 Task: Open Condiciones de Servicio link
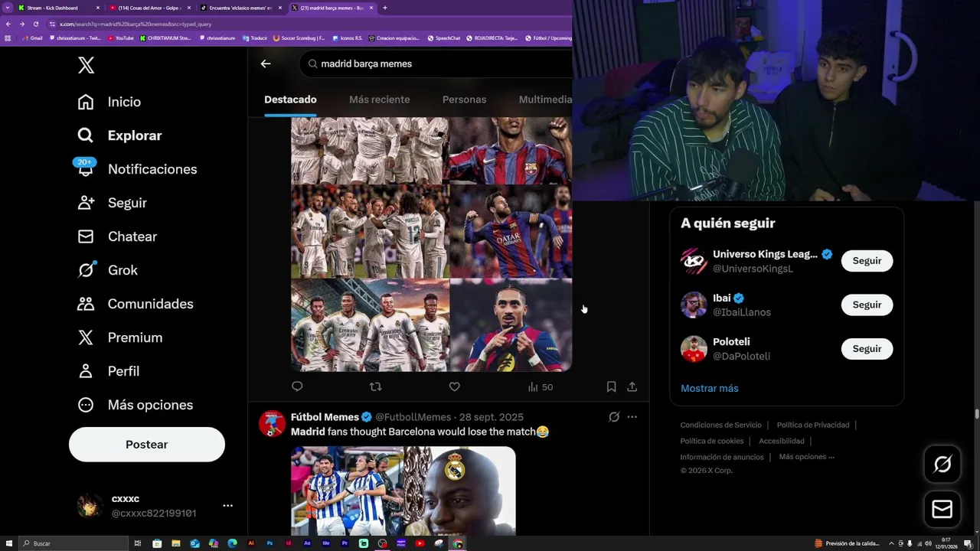[721, 425]
